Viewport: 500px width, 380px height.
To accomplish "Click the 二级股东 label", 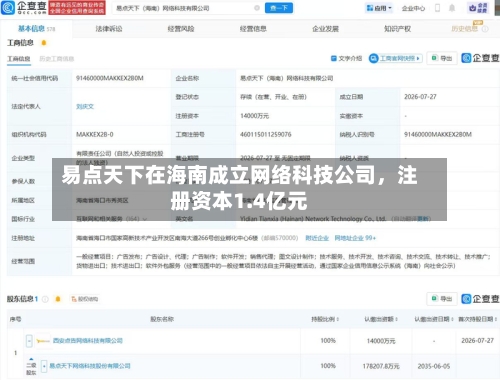I will 31,369.
